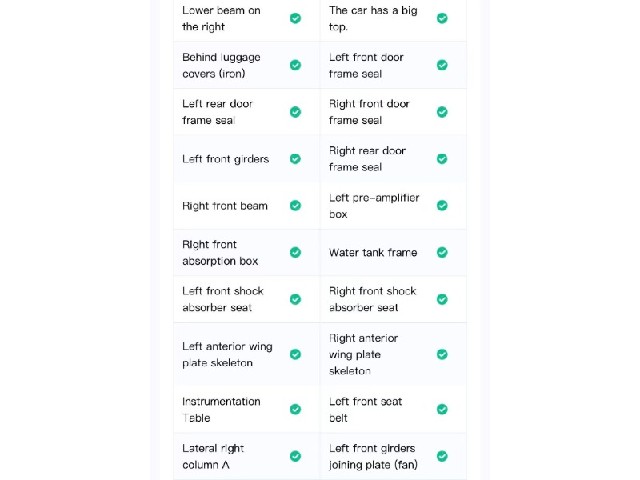This screenshot has height=480, width=640.
Task: Tap the check beside Left front shock absorber seat
Action: tap(296, 300)
